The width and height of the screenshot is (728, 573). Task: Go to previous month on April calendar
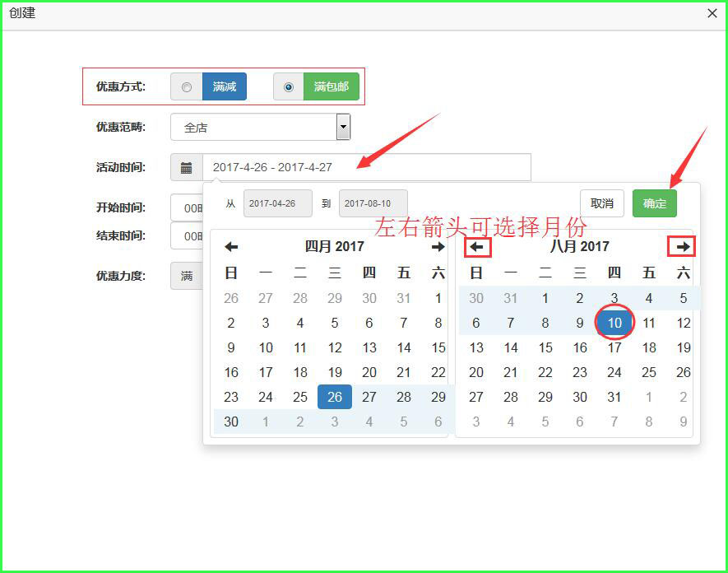coord(231,247)
